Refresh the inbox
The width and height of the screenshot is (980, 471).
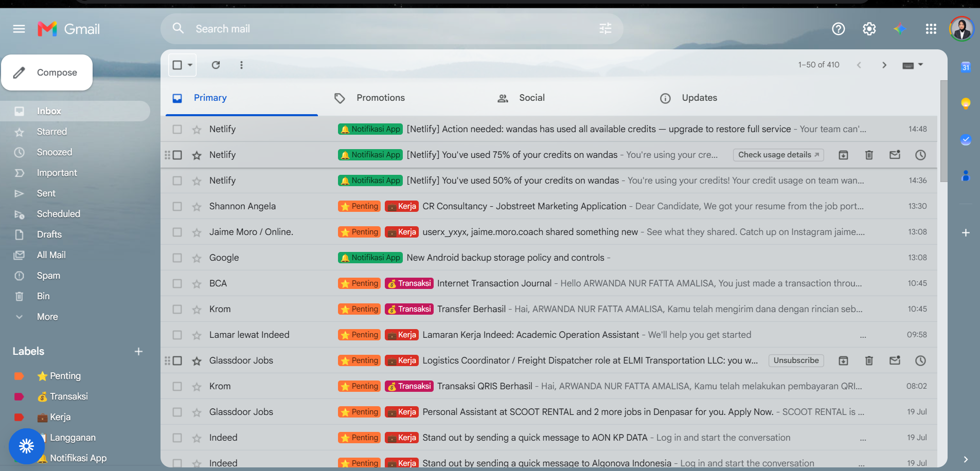[216, 65]
